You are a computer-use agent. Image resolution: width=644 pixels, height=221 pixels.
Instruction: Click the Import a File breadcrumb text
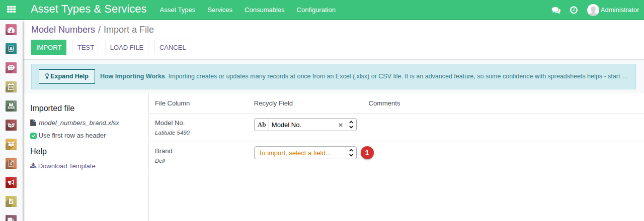pos(129,30)
